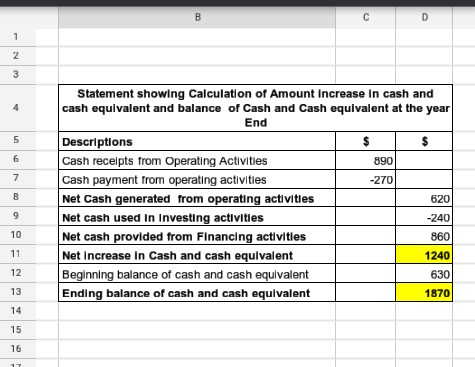
Task: Click 'Beginning balance of cash and cash equivalent'
Action: click(x=197, y=274)
